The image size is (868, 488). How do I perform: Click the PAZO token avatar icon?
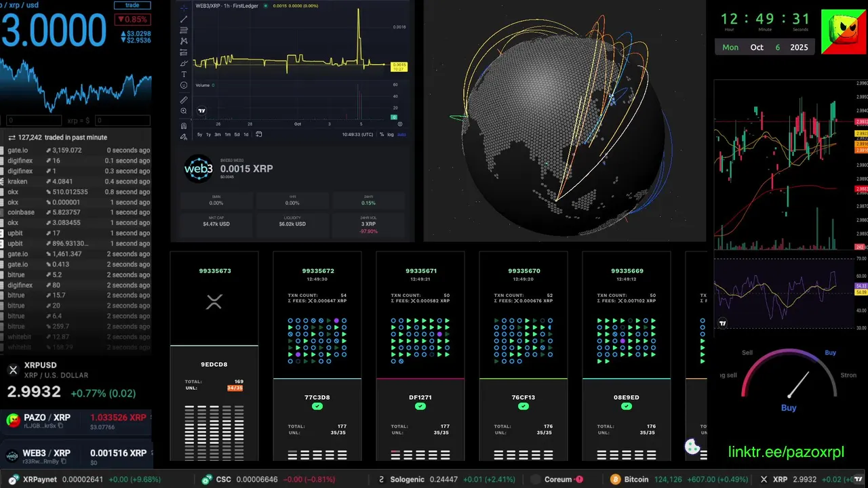point(12,421)
